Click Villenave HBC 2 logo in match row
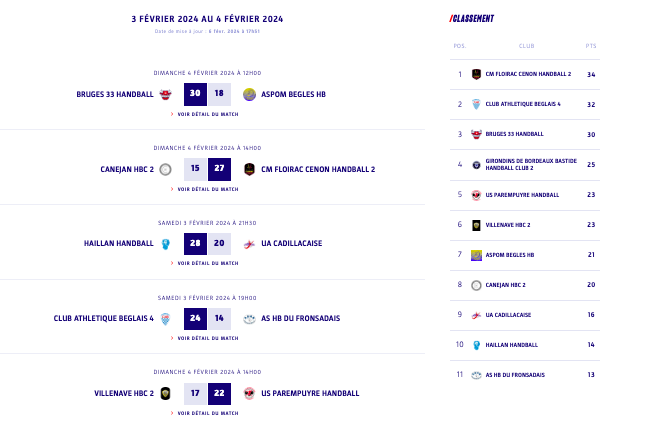 [x=165, y=393]
